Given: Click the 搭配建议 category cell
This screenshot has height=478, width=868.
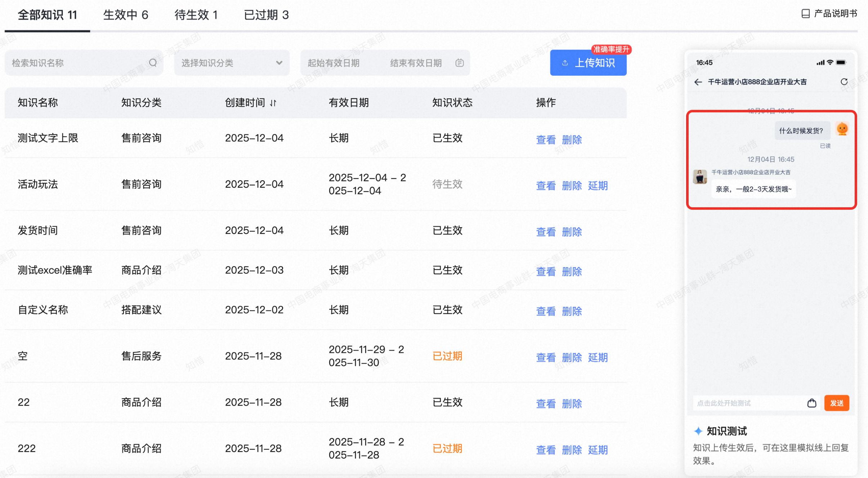Looking at the screenshot, I should point(141,310).
